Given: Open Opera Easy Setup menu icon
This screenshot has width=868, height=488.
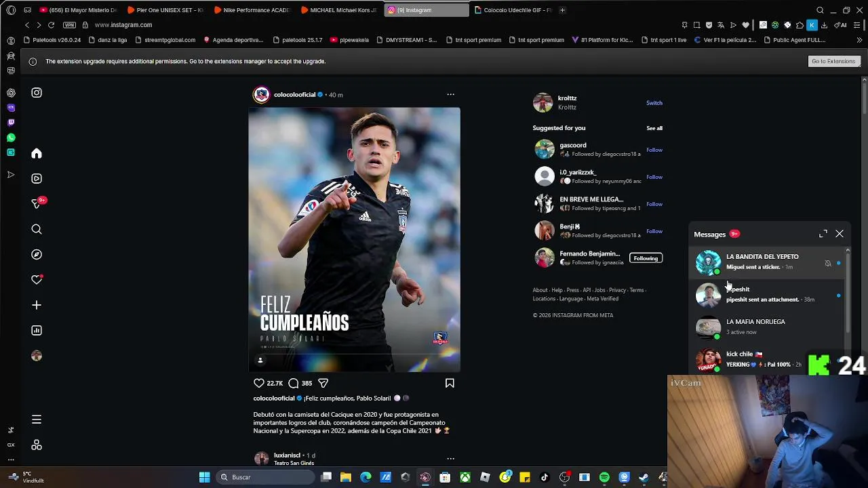Looking at the screenshot, I should click(856, 25).
